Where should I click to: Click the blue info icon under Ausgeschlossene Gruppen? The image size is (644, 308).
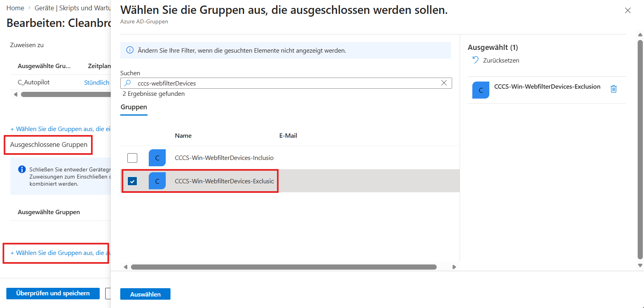click(22, 169)
